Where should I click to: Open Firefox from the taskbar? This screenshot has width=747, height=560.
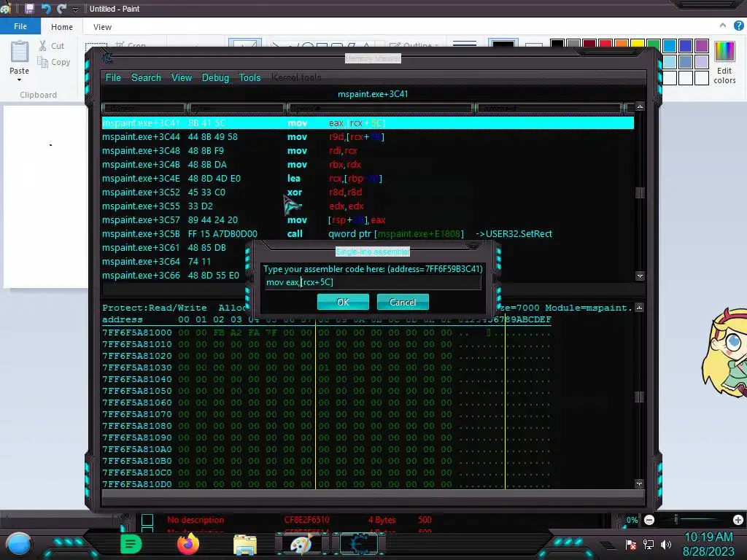coord(187,544)
